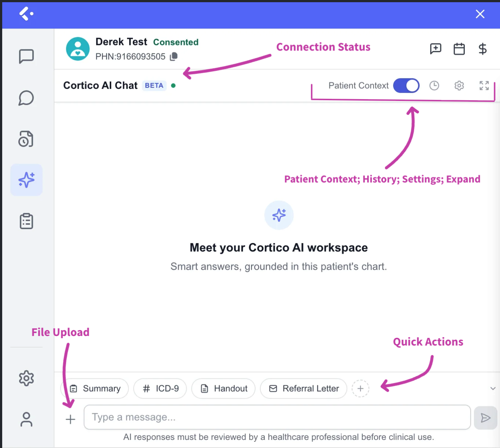This screenshot has height=448, width=500.
Task: Select the AI sparkle sidebar icon
Action: coord(26,180)
